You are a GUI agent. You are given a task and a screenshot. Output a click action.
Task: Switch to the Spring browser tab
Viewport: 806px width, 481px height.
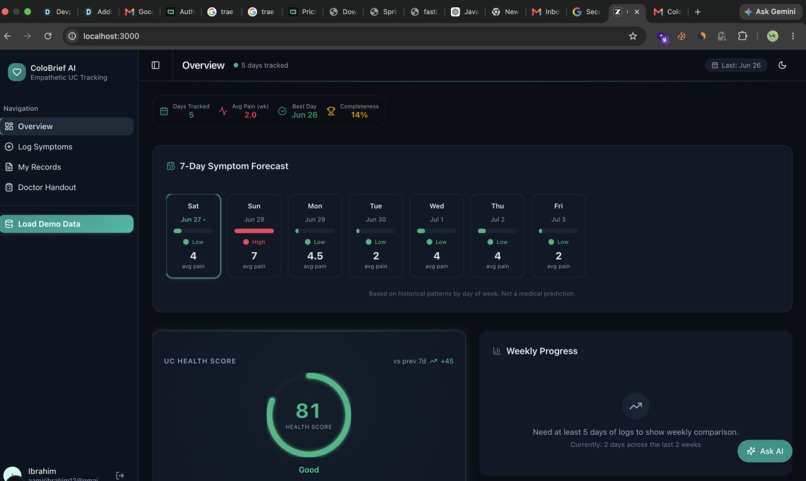point(383,11)
